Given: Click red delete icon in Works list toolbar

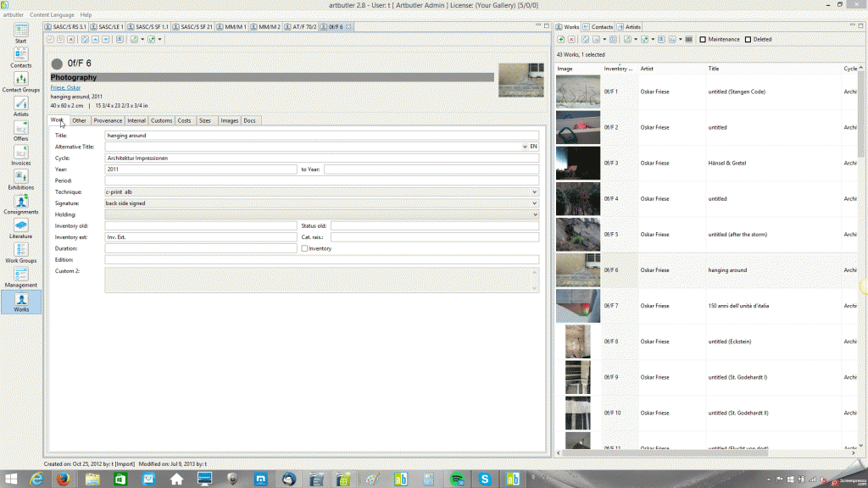Looking at the screenshot, I should 571,39.
